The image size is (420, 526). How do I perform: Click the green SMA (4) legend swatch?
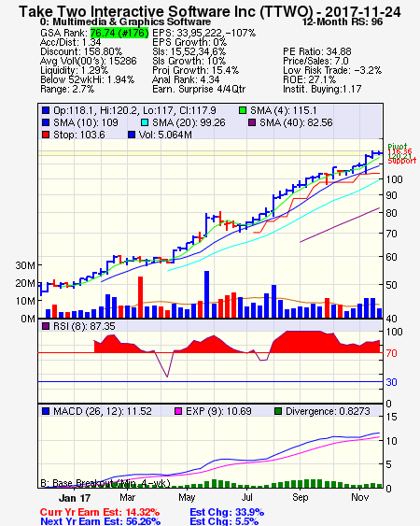(243, 110)
